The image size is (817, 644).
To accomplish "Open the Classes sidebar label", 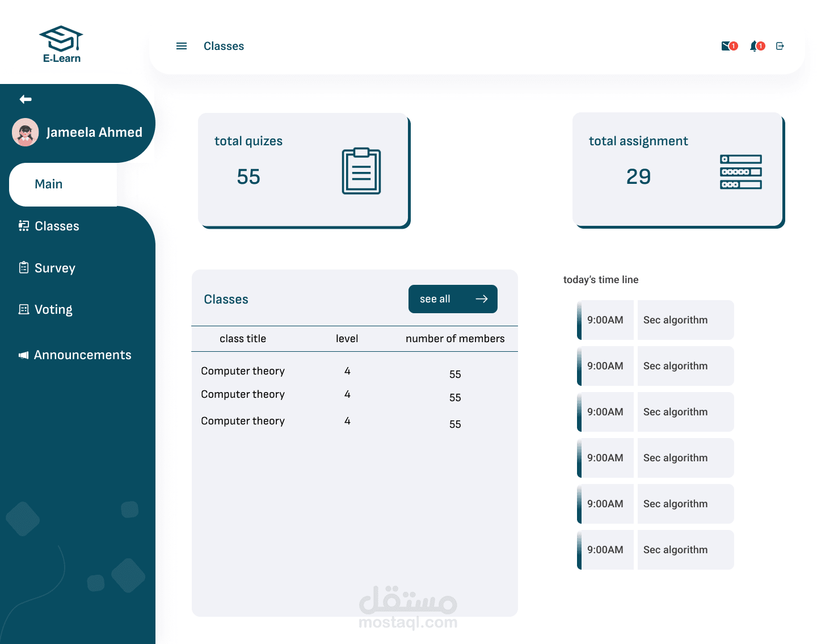I will (57, 226).
